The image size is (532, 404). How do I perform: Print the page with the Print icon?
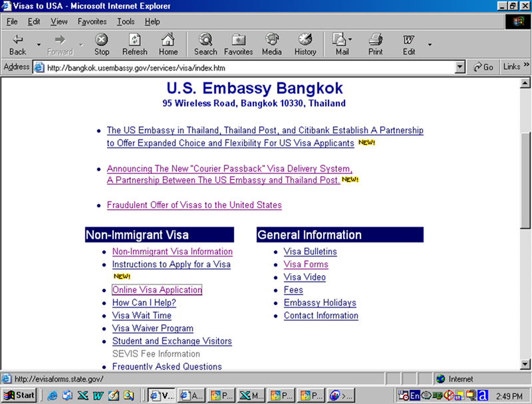click(375, 44)
